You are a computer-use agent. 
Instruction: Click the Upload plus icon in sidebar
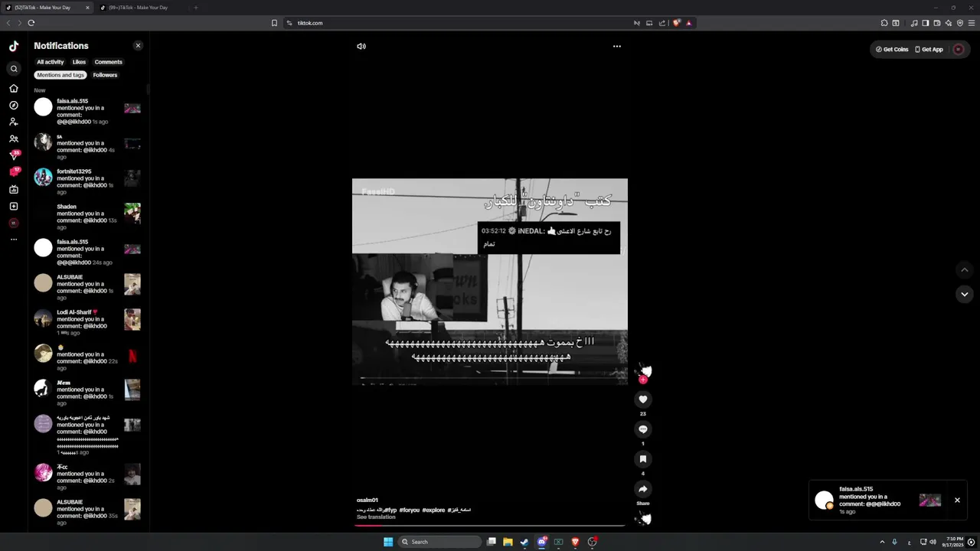coord(14,206)
